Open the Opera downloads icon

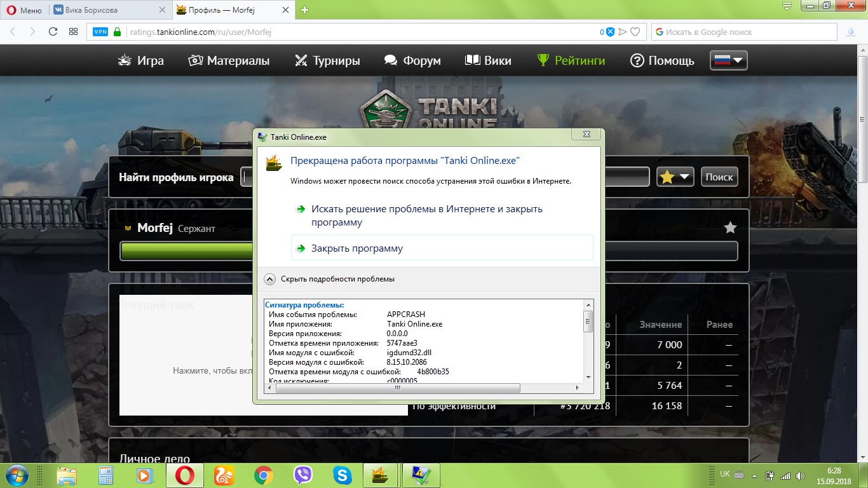[x=851, y=32]
